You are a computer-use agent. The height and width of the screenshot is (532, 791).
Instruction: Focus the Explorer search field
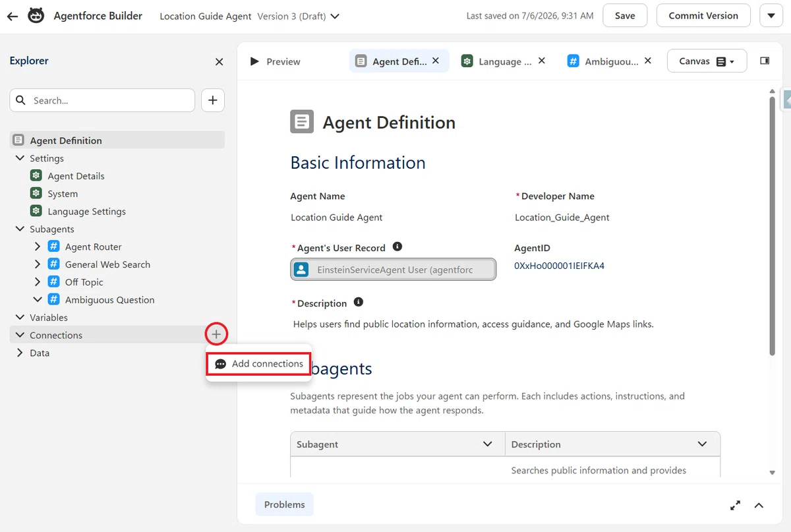[x=102, y=100]
